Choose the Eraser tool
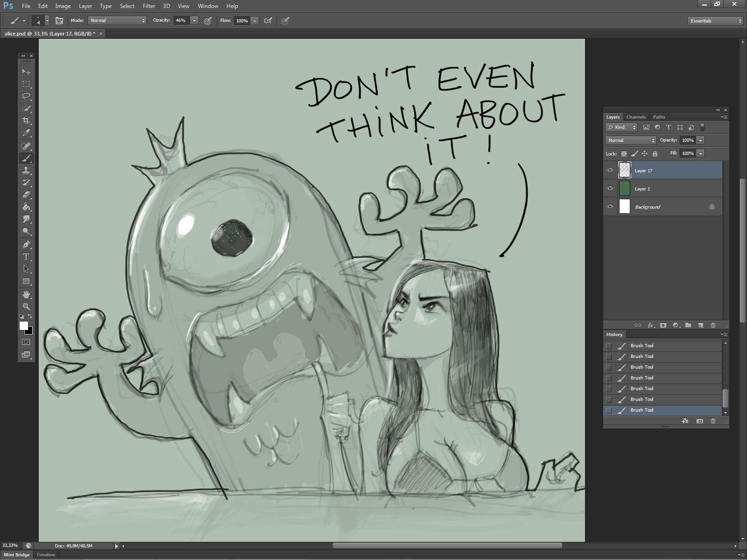 26,195
